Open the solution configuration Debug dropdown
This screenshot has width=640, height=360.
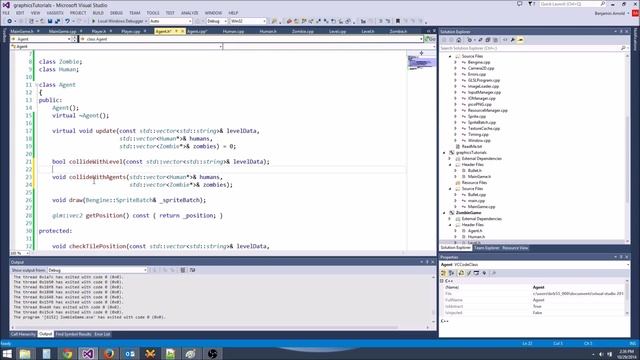pos(217,21)
